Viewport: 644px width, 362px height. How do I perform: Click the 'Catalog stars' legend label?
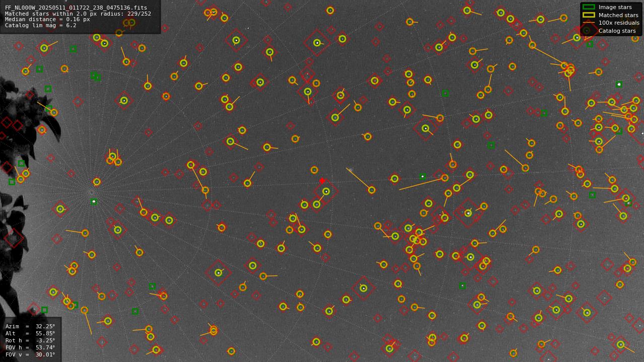tap(617, 31)
